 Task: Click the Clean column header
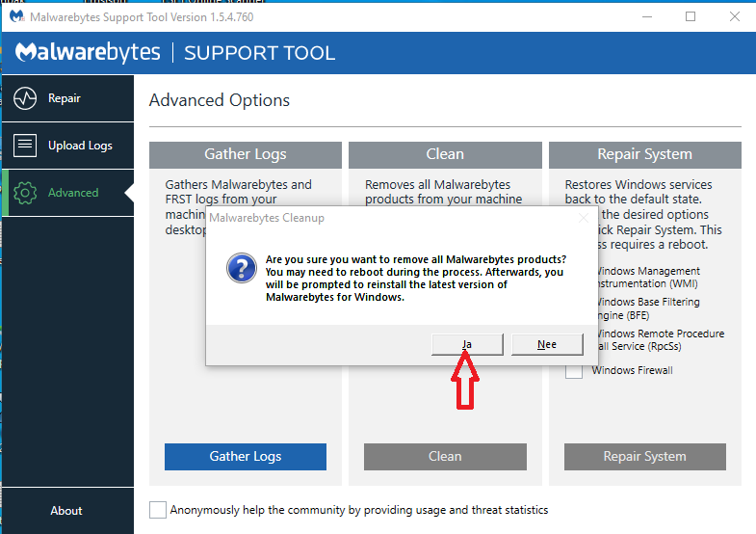click(x=445, y=154)
